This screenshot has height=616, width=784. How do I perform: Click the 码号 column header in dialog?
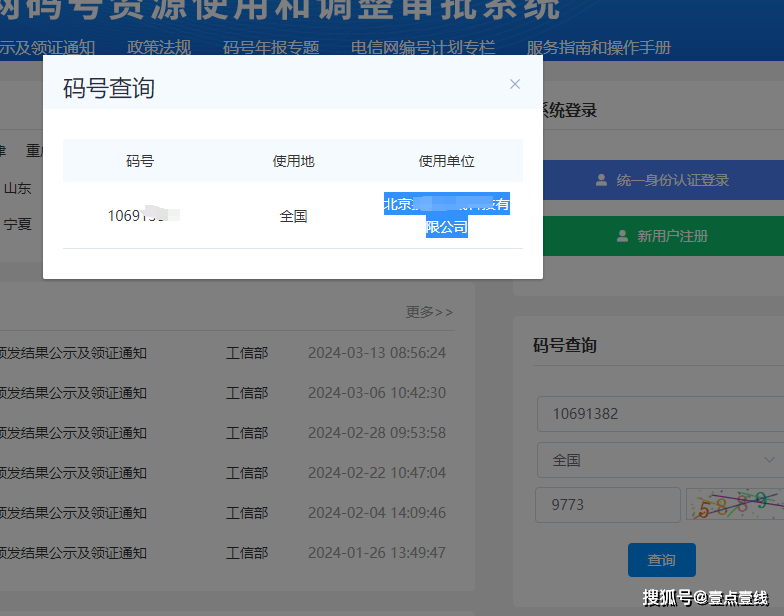[140, 161]
